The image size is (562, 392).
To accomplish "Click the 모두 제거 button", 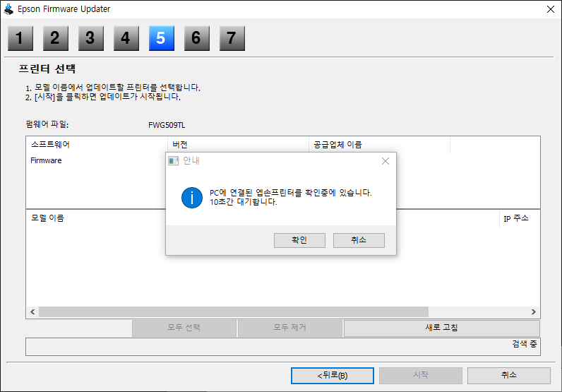I will coord(290,328).
